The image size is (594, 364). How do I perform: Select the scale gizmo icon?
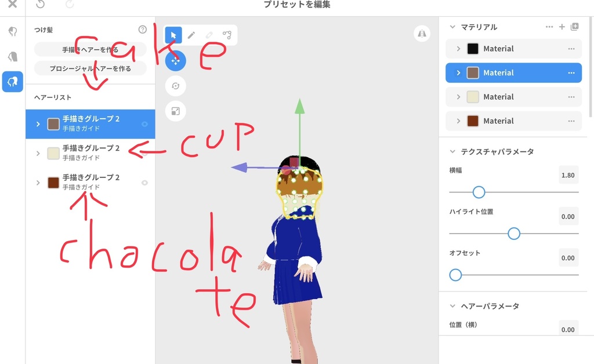175,111
